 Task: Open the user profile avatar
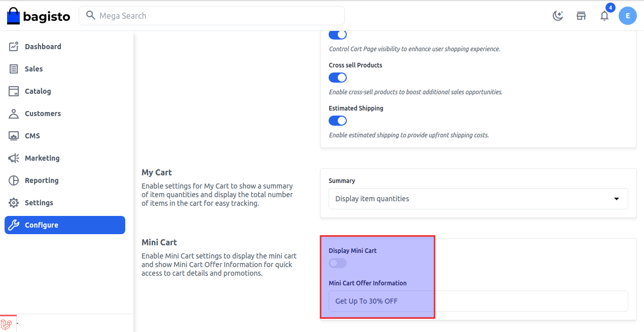coord(628,16)
